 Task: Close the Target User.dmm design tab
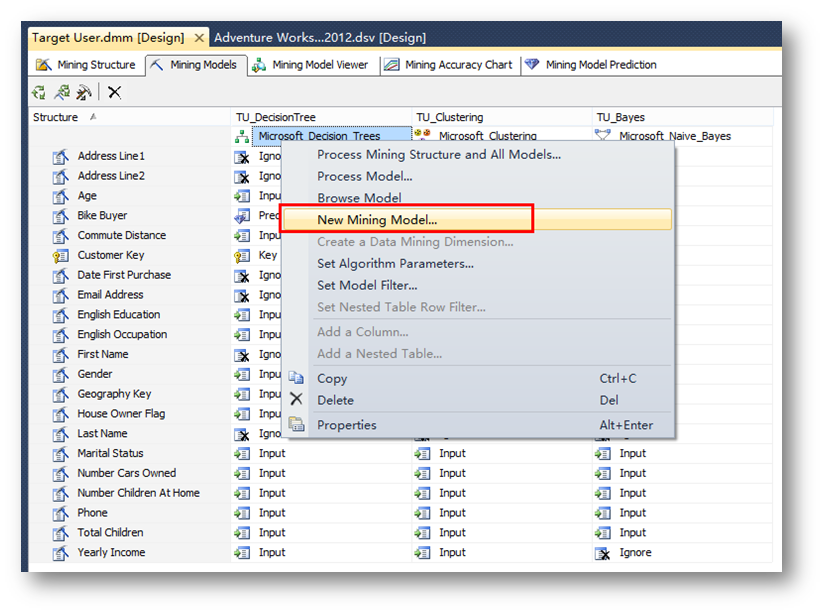[x=199, y=38]
